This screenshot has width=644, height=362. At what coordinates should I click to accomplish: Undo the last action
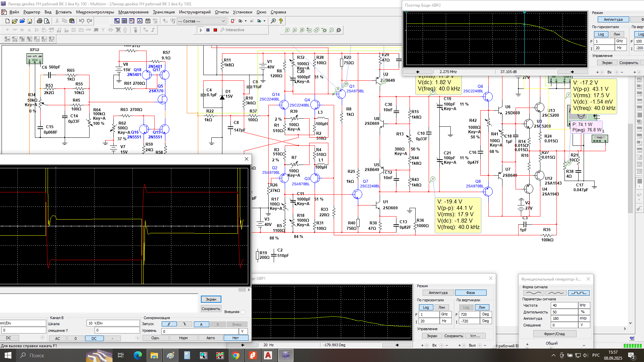82,21
